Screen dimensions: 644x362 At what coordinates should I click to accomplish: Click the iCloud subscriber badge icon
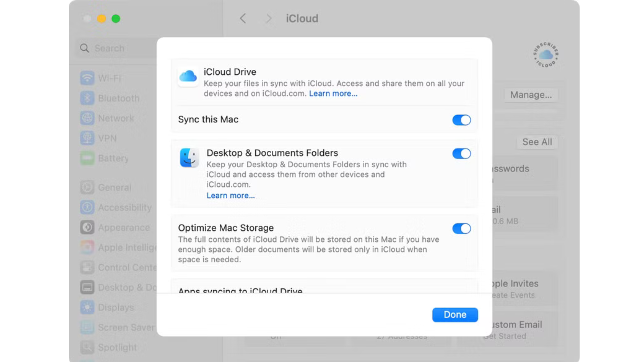pyautogui.click(x=546, y=55)
